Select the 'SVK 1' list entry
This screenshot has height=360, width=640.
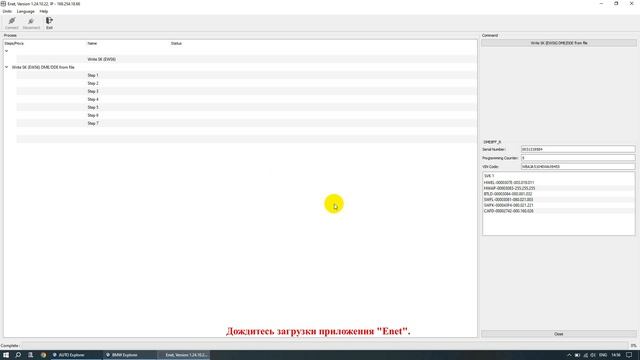click(x=558, y=176)
